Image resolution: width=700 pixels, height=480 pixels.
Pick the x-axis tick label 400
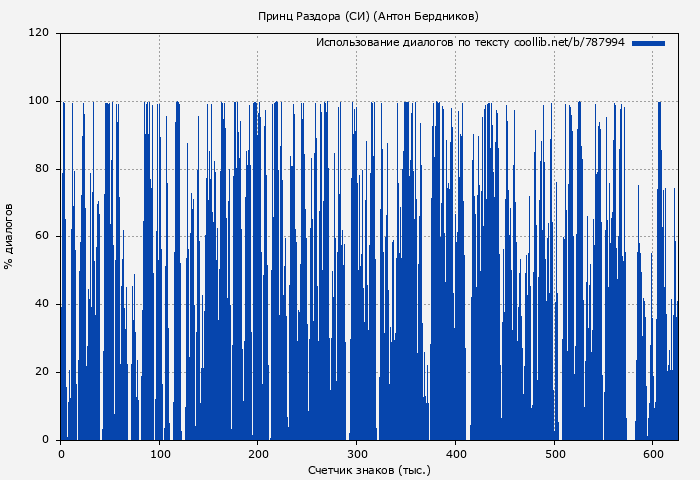point(455,454)
